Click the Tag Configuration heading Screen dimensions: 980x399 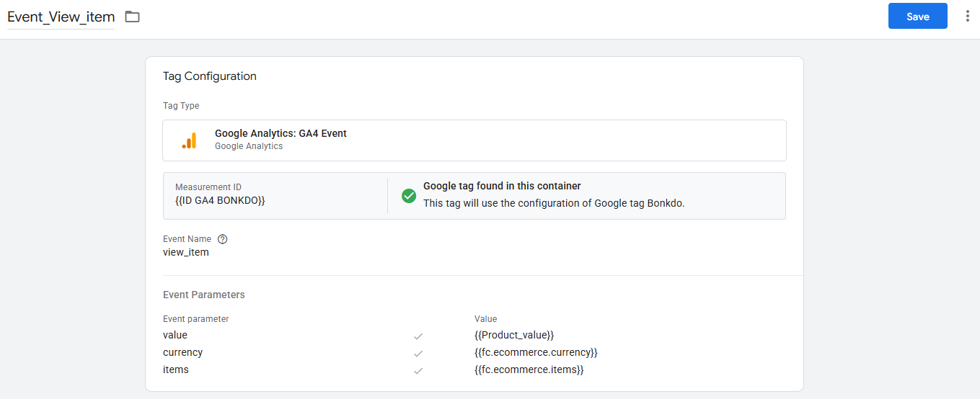click(210, 76)
